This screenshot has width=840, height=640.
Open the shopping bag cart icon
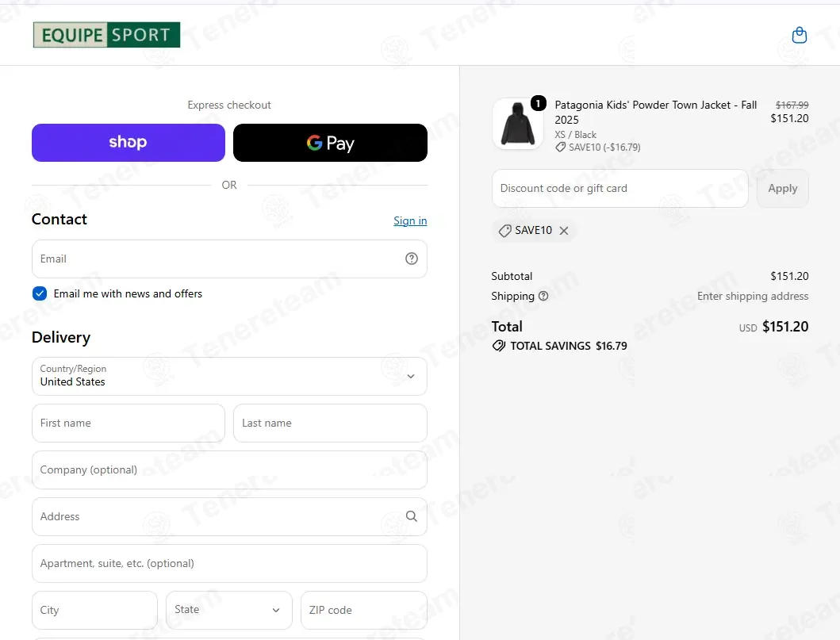800,36
